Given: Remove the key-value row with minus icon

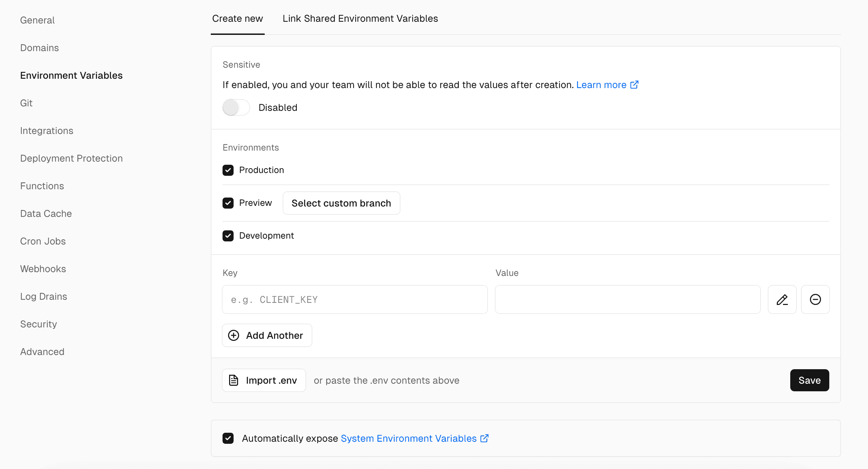Looking at the screenshot, I should [815, 299].
